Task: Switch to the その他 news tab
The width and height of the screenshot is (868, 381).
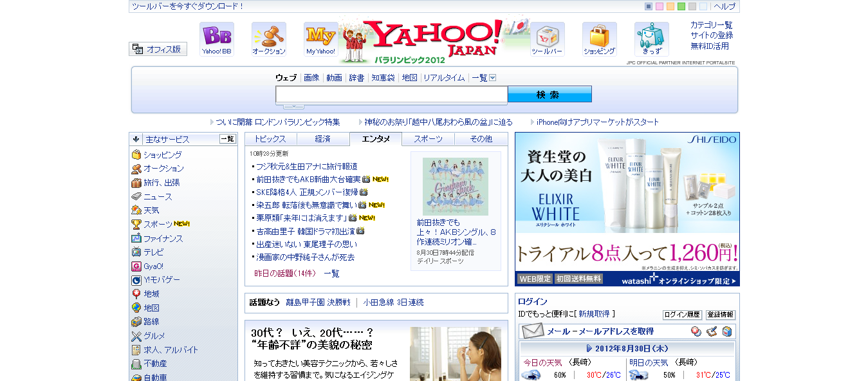Action: pos(481,139)
